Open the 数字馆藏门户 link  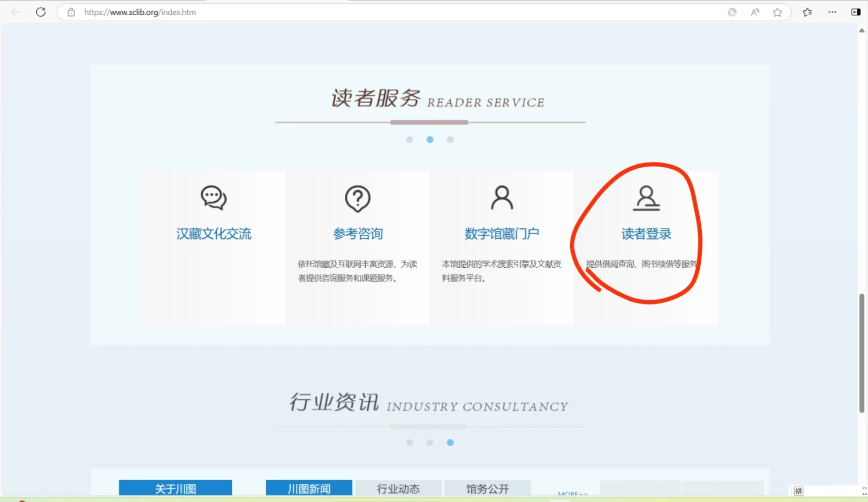(x=502, y=234)
